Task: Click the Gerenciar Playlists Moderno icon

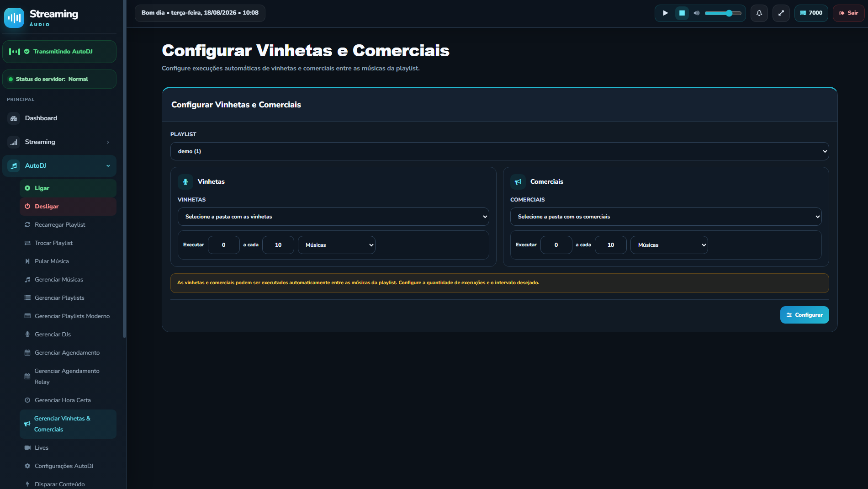Action: (x=27, y=316)
